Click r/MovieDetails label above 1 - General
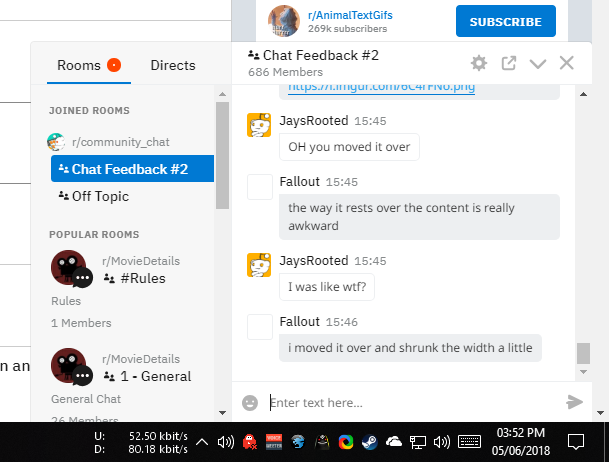The image size is (609, 462). [141, 359]
